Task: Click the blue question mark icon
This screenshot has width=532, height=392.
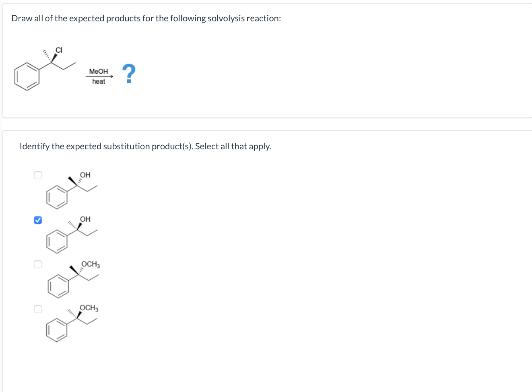Action: (x=129, y=74)
